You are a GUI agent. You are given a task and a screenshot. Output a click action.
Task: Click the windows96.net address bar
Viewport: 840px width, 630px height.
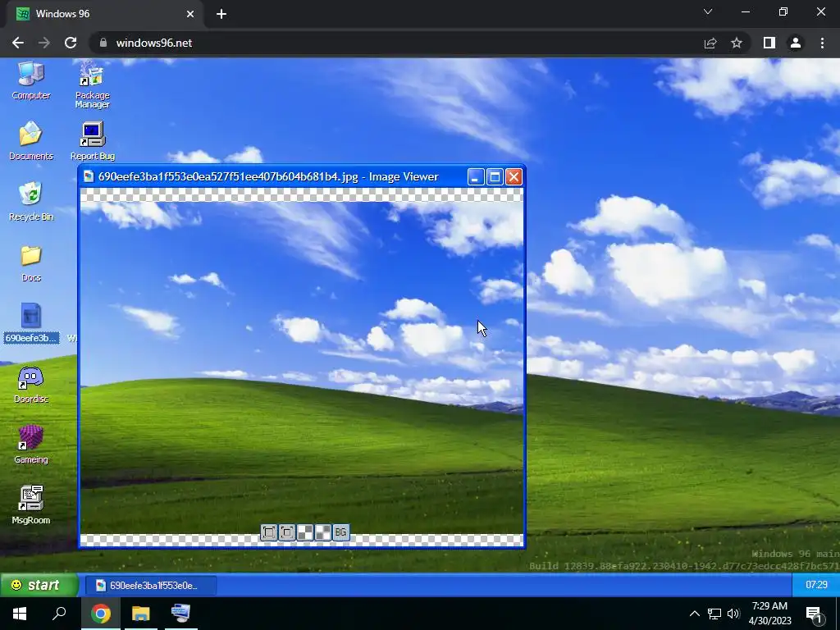click(x=396, y=43)
